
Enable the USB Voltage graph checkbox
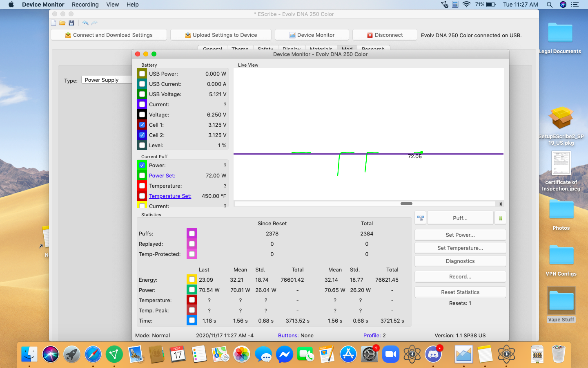click(142, 94)
